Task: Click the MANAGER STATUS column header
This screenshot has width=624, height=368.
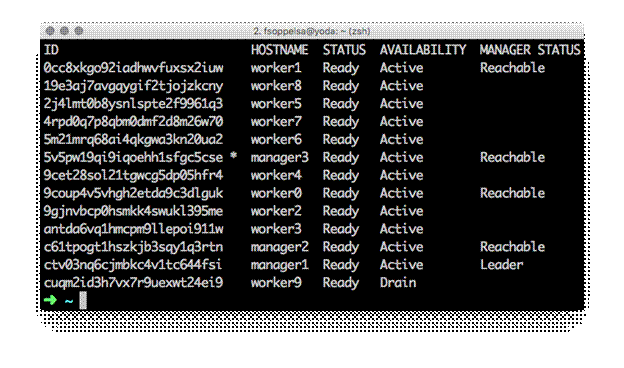Action: (x=530, y=50)
